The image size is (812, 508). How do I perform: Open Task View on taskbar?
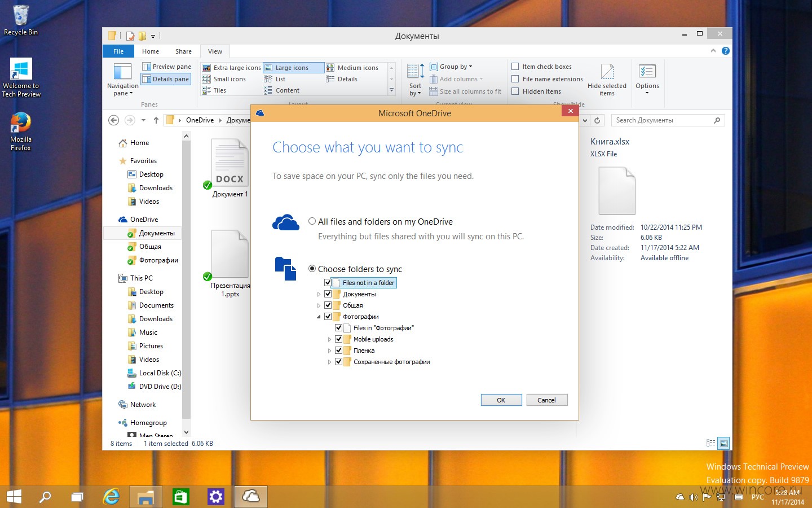click(77, 497)
